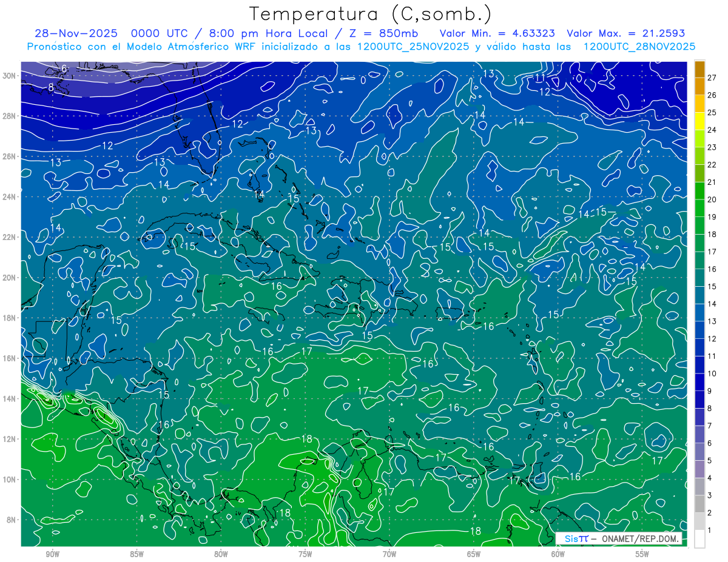The width and height of the screenshot is (728, 562).
Task: Click the "1200UTC_28NOV2025" valid-until text
Action: (x=639, y=47)
